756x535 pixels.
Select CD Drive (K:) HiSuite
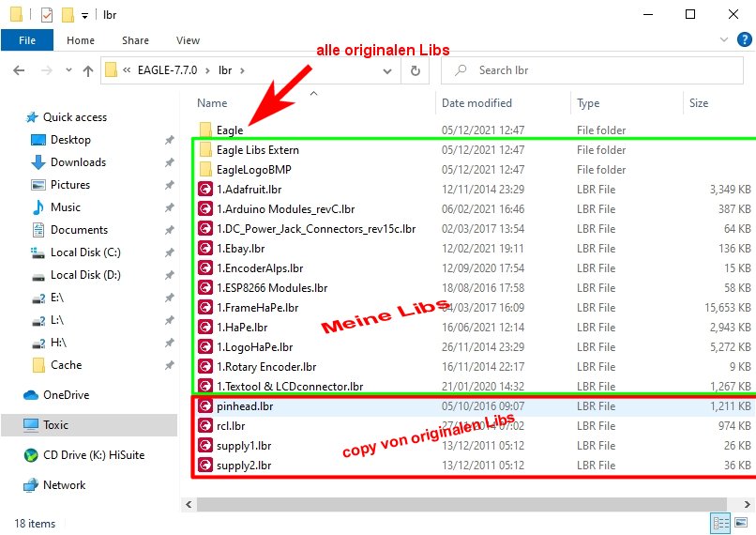pos(94,455)
